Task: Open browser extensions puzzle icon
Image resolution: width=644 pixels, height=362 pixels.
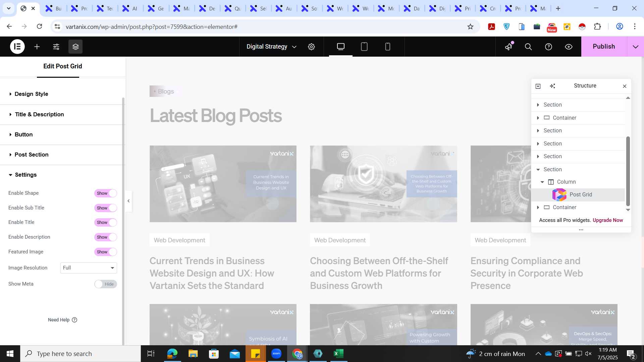Action: pyautogui.click(x=597, y=26)
